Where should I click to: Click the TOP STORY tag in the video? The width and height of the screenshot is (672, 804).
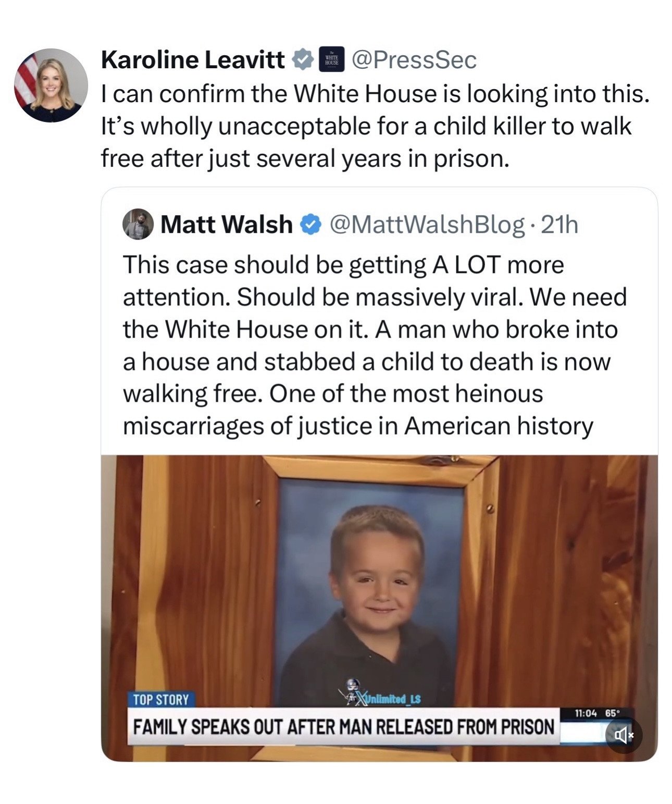[x=161, y=700]
